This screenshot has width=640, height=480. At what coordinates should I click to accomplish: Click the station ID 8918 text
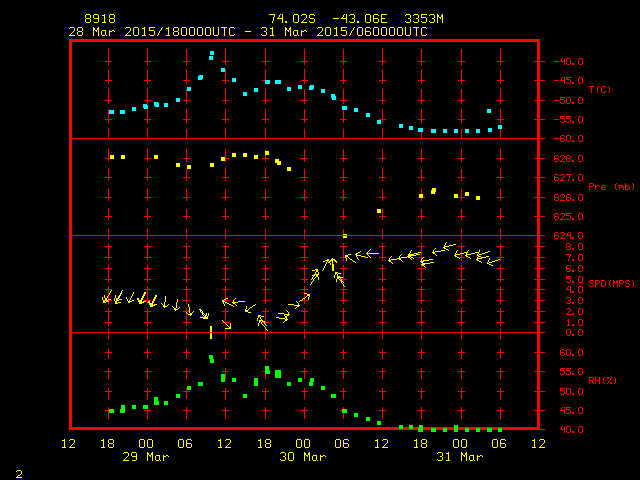(100, 19)
